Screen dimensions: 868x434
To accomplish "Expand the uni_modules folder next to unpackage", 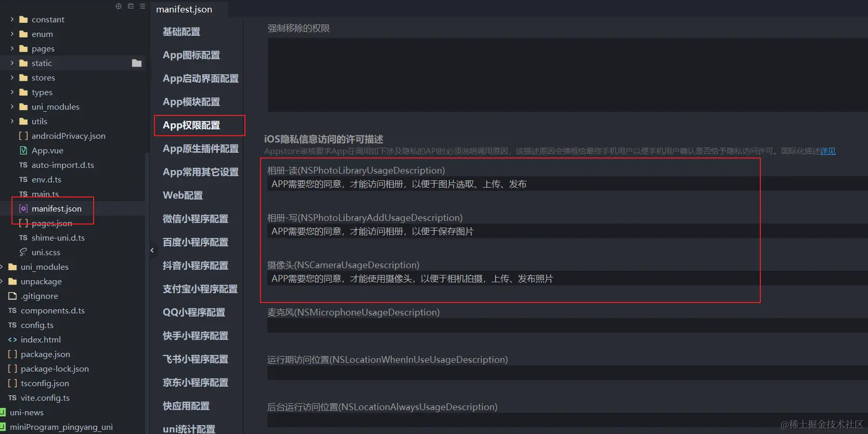I will (2, 267).
